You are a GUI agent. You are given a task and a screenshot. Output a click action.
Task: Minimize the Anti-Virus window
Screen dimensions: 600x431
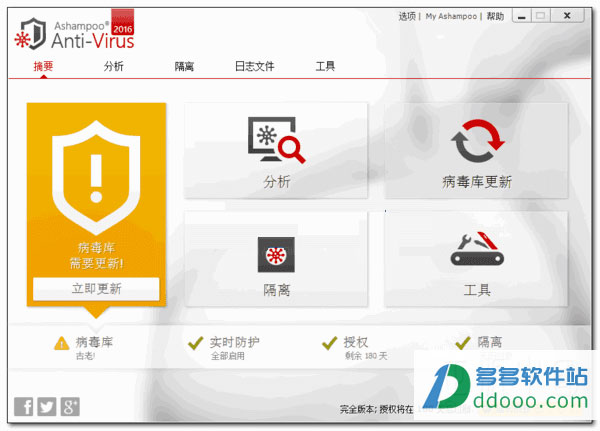point(522,16)
